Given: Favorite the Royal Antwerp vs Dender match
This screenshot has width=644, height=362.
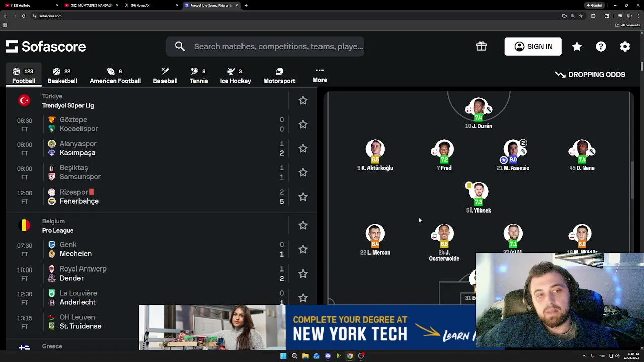Looking at the screenshot, I should tap(303, 274).
